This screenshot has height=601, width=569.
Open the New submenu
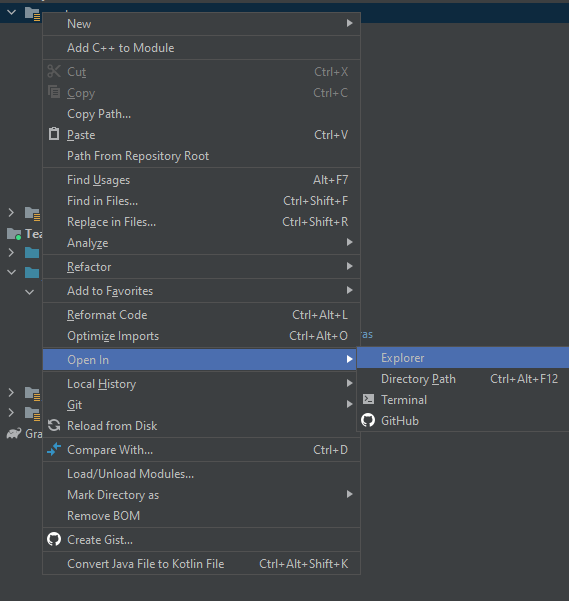[201, 24]
